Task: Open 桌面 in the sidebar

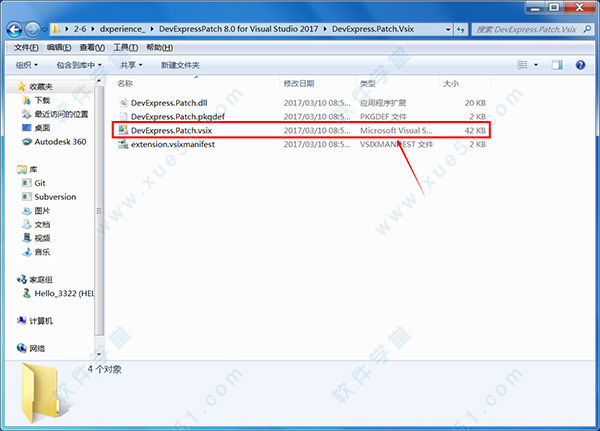Action: 42,128
